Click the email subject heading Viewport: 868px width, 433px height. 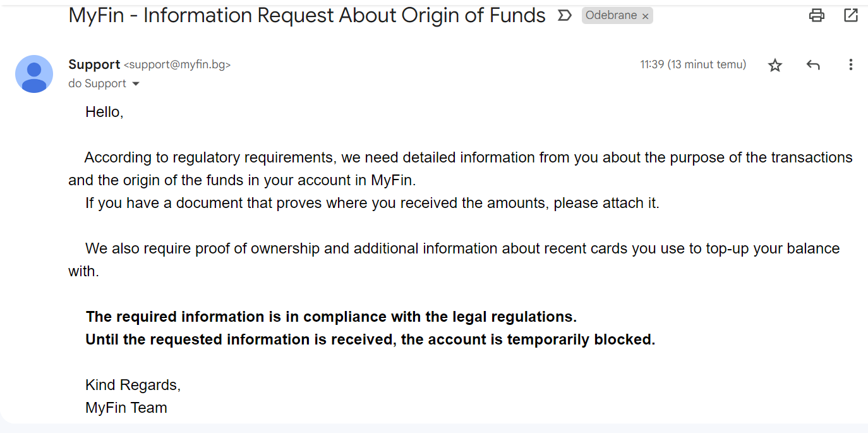[307, 15]
